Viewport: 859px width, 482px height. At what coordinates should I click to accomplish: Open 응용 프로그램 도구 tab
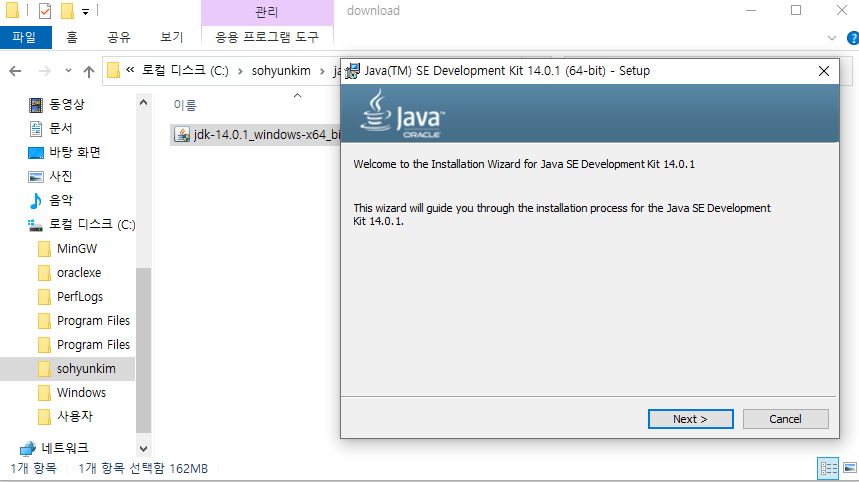pos(267,37)
